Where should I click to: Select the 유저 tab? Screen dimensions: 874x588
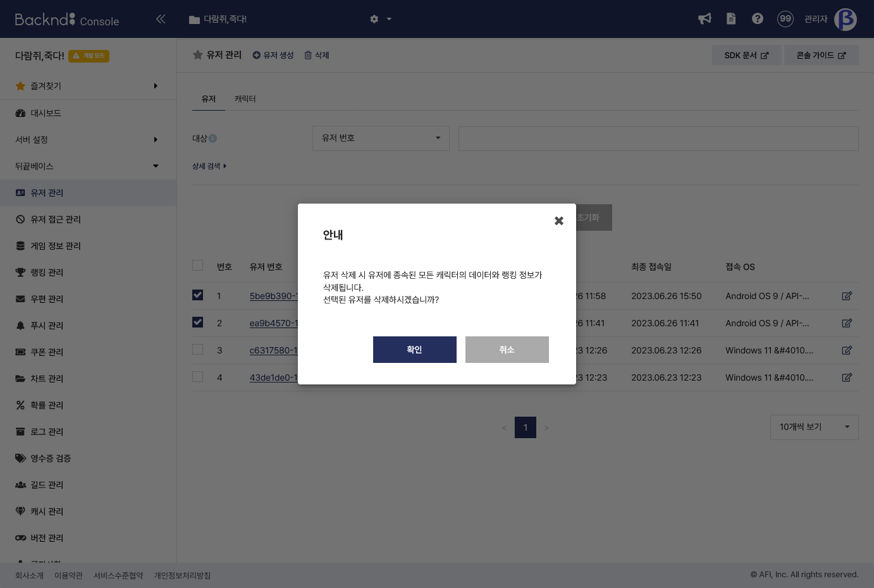coord(209,99)
